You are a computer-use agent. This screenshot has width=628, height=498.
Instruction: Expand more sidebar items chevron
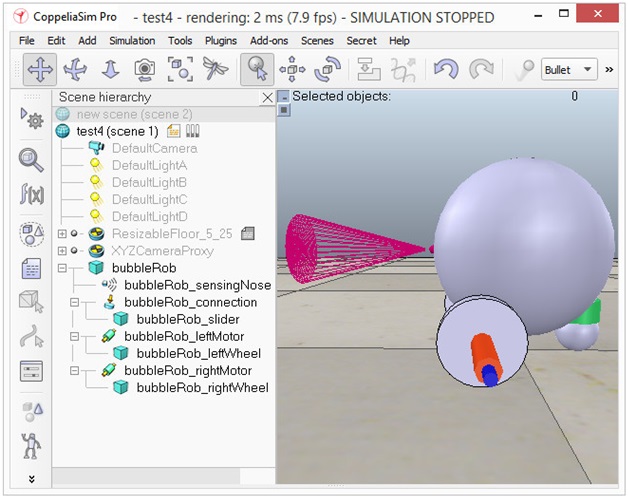click(32, 479)
